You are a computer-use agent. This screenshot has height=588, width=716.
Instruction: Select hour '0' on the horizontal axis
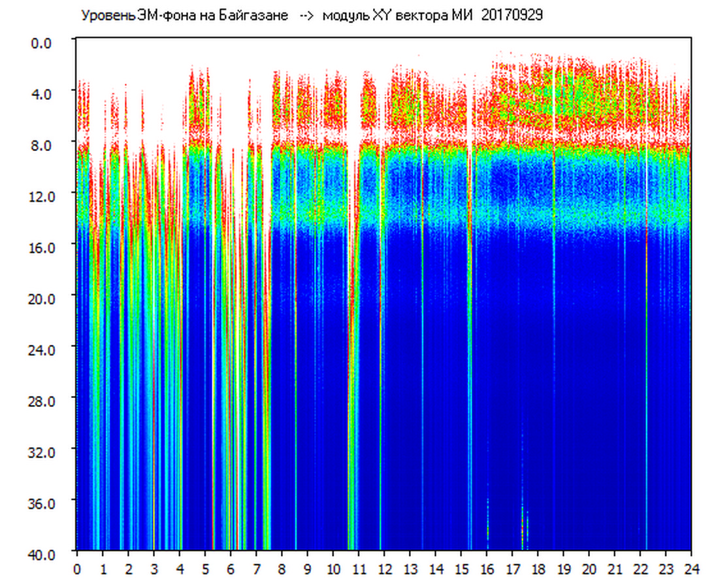[x=77, y=568]
